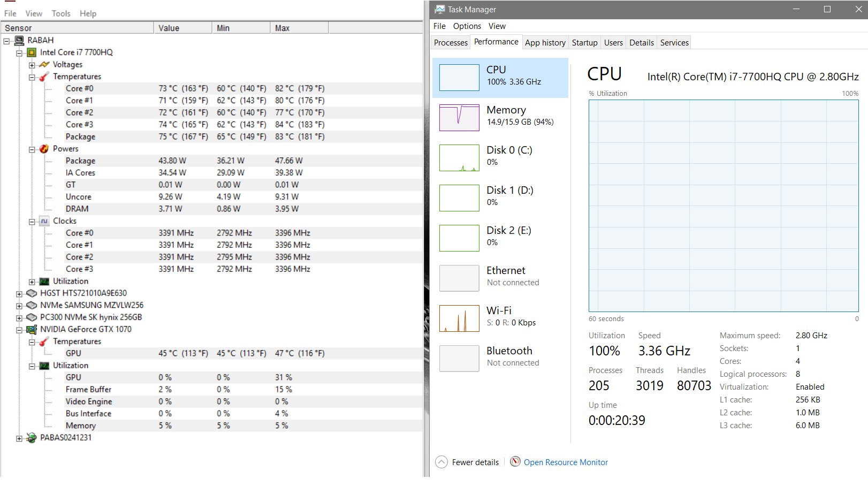Collapse the NVIDIA GeForce GTX 1070 node
Image resolution: width=868 pixels, height=486 pixels.
19,330
